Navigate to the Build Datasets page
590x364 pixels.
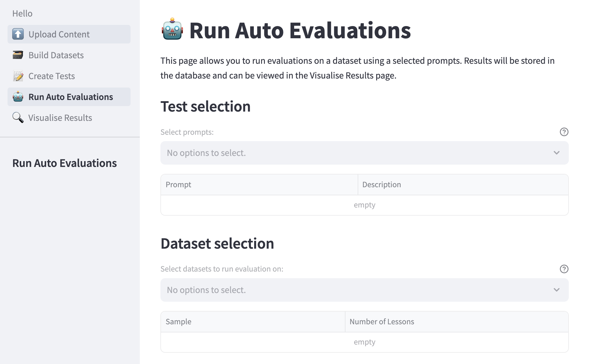(x=56, y=55)
